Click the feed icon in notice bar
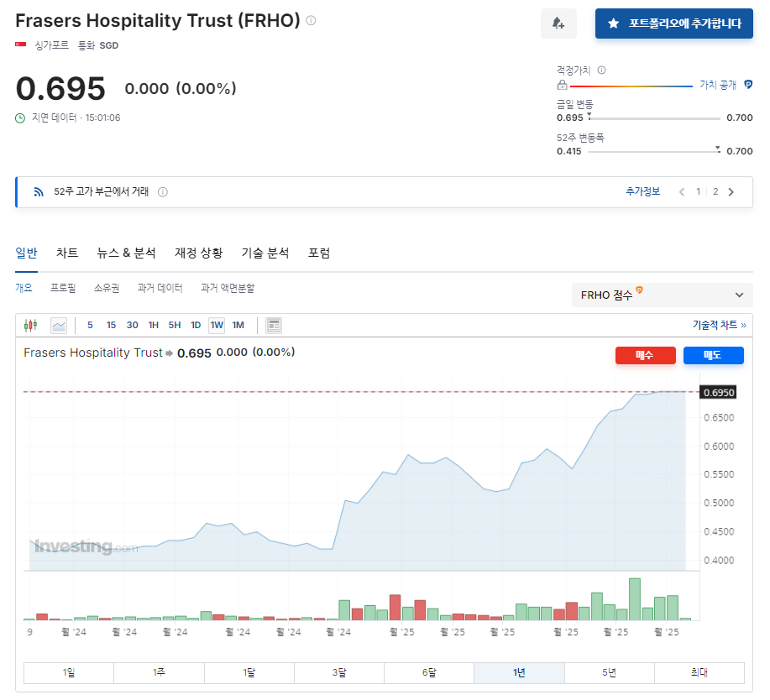The height and width of the screenshot is (700, 770). [x=39, y=192]
